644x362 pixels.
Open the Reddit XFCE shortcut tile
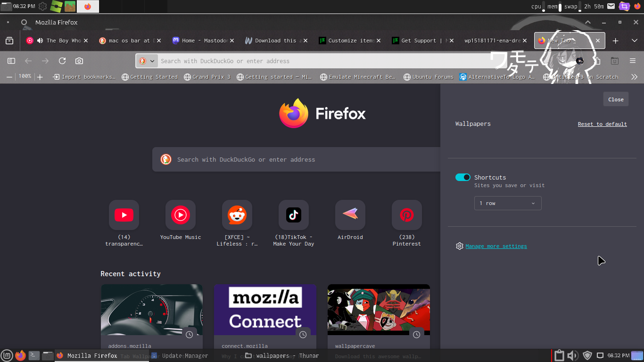[x=237, y=215]
